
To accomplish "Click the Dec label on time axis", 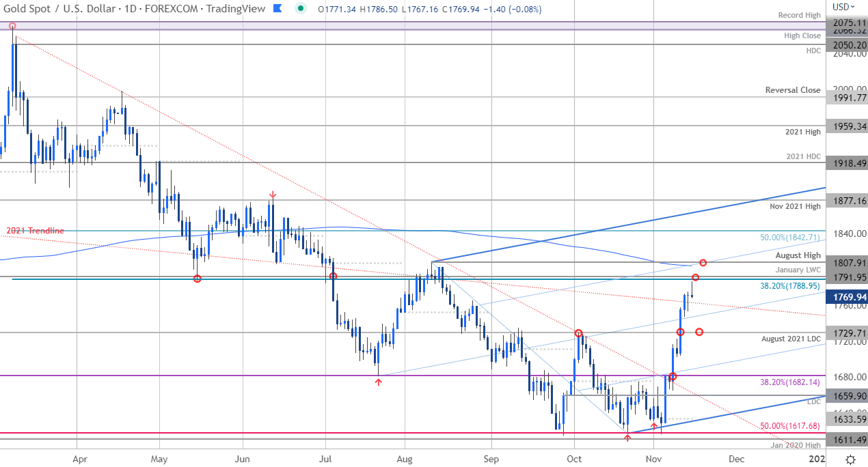I will point(735,459).
